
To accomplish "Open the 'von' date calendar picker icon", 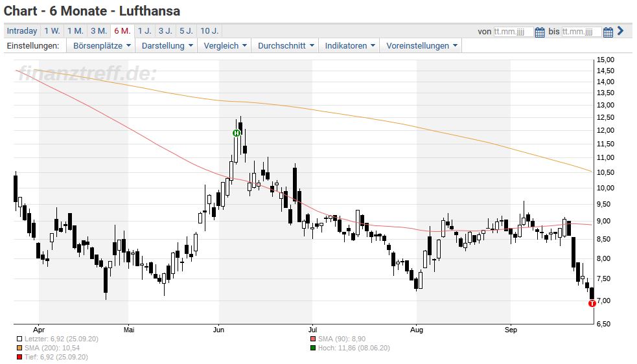I will pyautogui.click(x=540, y=32).
